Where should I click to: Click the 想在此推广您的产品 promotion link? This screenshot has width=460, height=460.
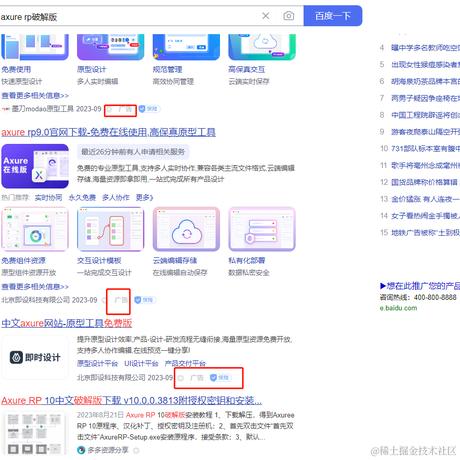coord(420,286)
